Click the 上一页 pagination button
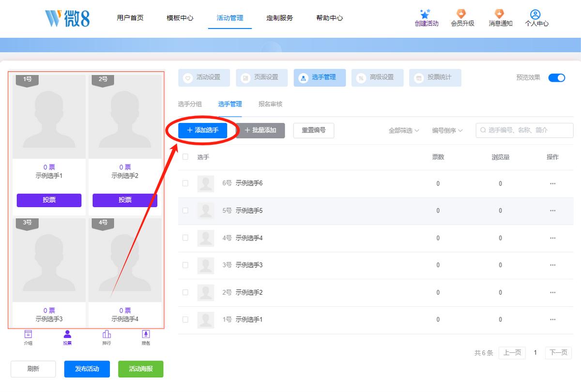 pyautogui.click(x=512, y=353)
